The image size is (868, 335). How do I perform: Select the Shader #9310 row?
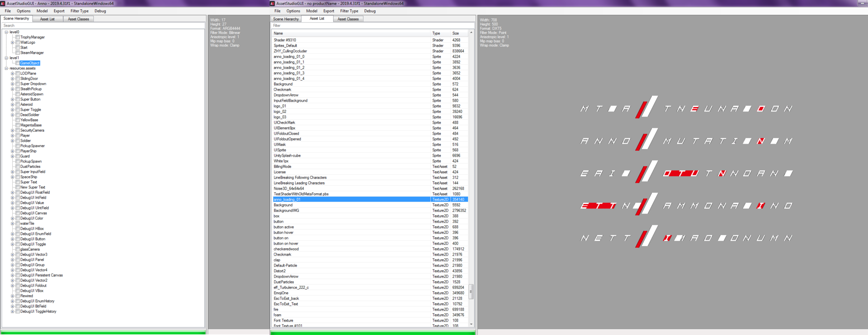pyautogui.click(x=370, y=40)
